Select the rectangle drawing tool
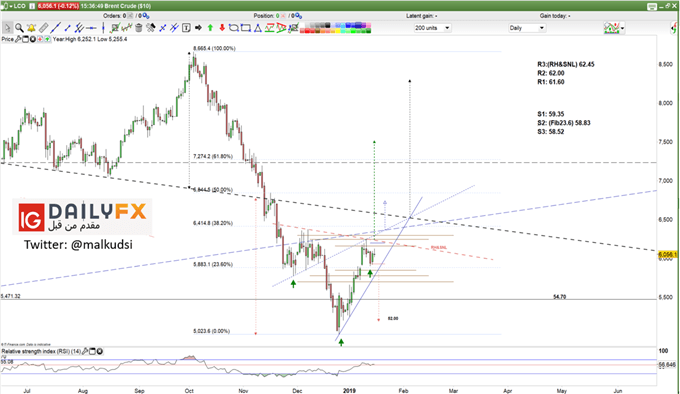Image resolution: width=680 pixels, height=394 pixels. (x=246, y=28)
